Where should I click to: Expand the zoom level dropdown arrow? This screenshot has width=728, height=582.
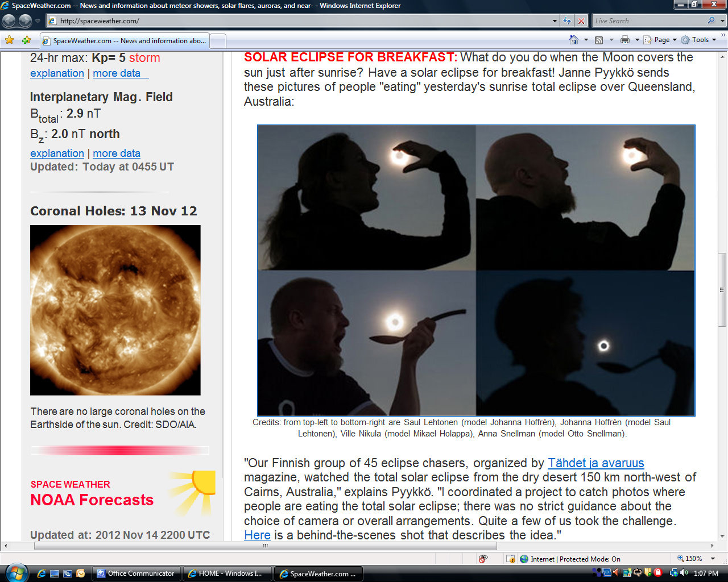click(x=713, y=559)
